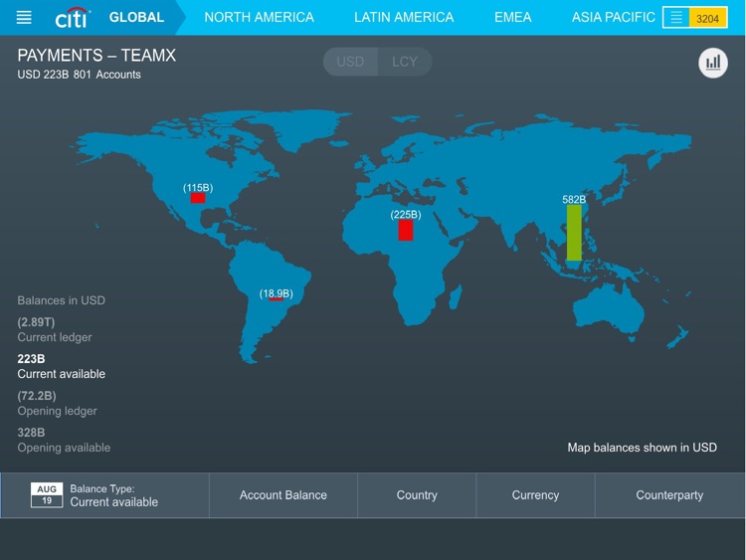The image size is (746, 560).
Task: Switch currency toggle to LCY
Action: (x=405, y=62)
